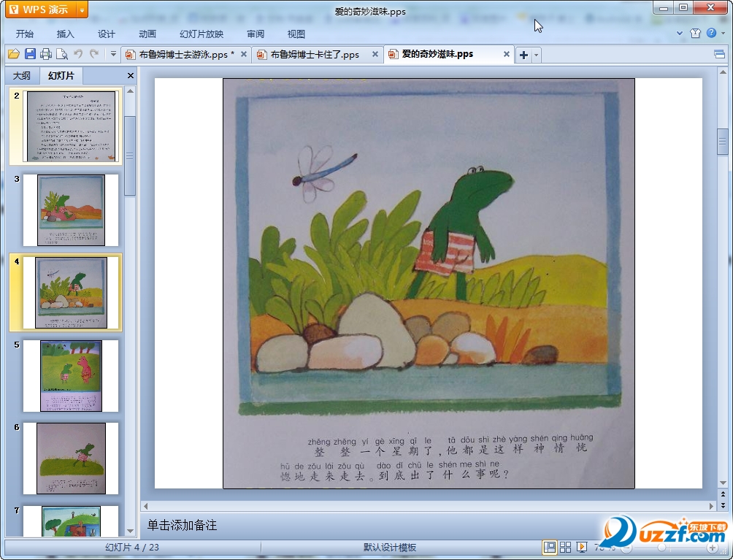Open the 动画 ribbon tab
The height and width of the screenshot is (560, 733).
[x=147, y=34]
